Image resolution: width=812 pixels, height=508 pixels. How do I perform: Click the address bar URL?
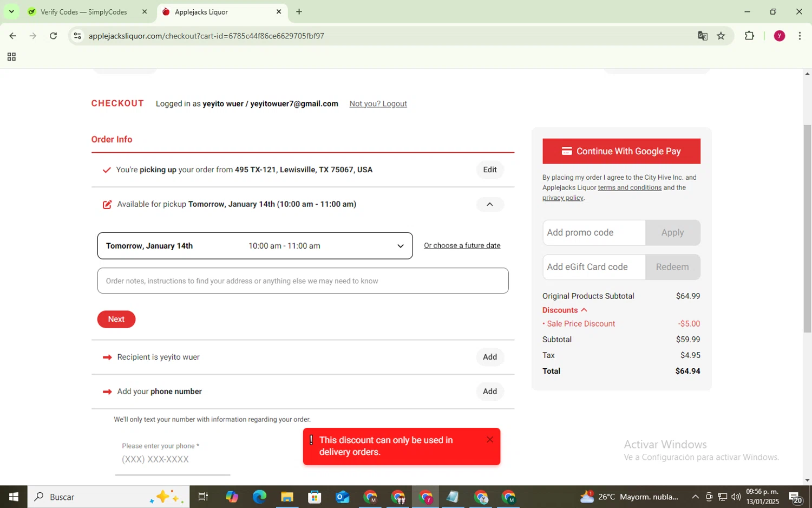click(x=206, y=36)
